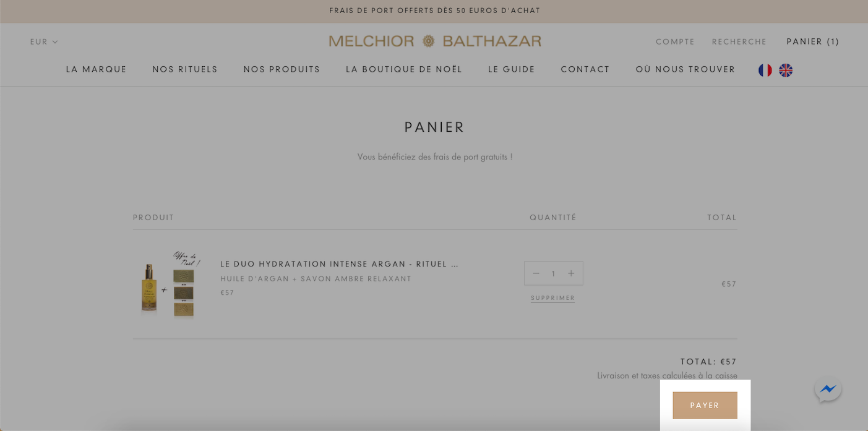Open the Recherche search link
This screenshot has width=868, height=431.
coord(739,41)
